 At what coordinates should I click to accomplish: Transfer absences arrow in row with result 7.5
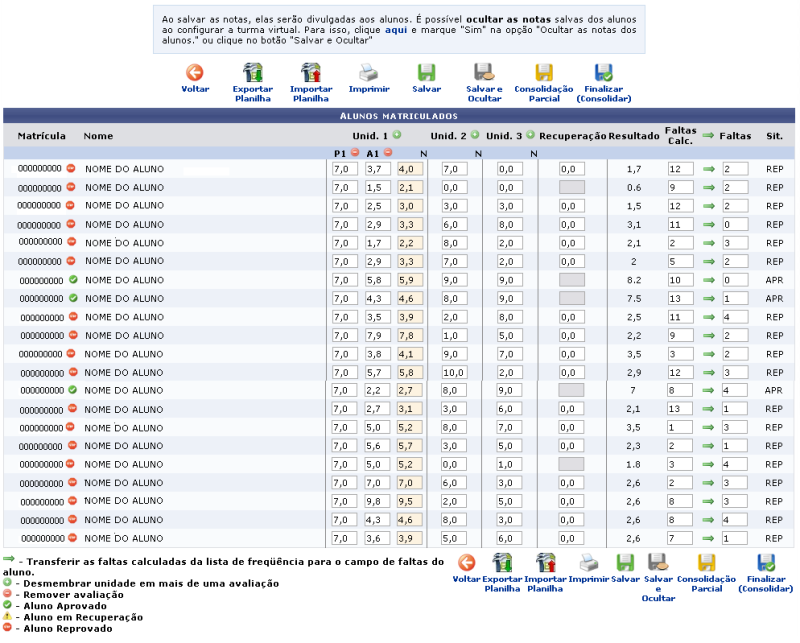point(709,299)
